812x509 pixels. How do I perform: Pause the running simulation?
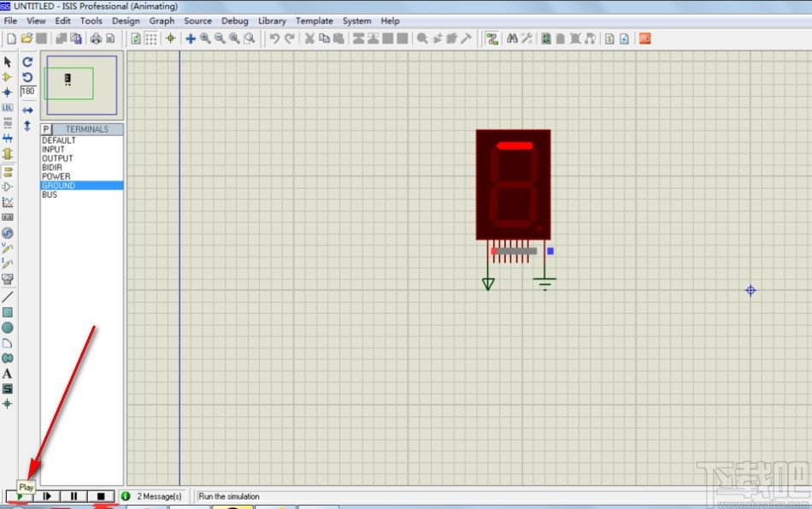point(74,496)
